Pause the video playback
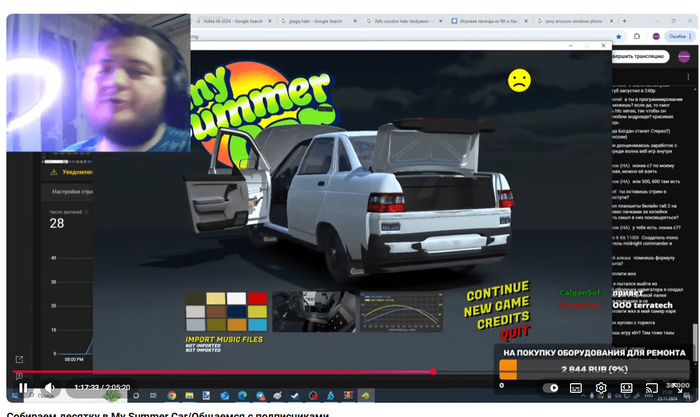The width and height of the screenshot is (700, 417). pyautogui.click(x=23, y=388)
